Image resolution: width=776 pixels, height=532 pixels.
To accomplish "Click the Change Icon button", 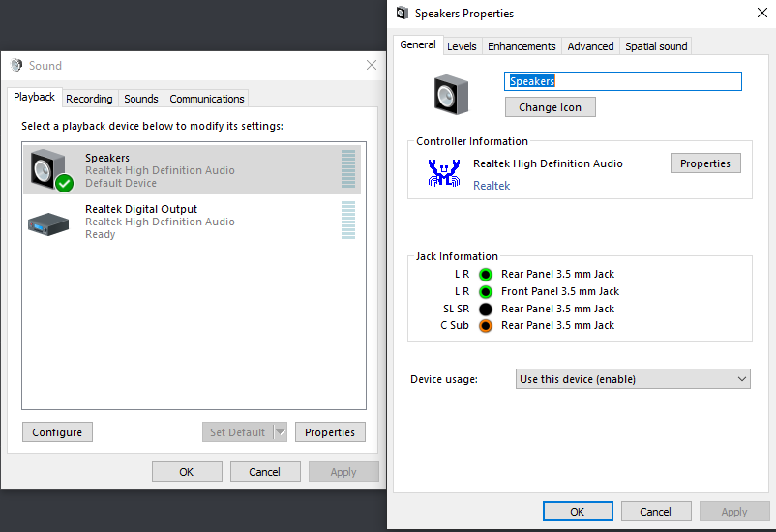I will point(551,107).
